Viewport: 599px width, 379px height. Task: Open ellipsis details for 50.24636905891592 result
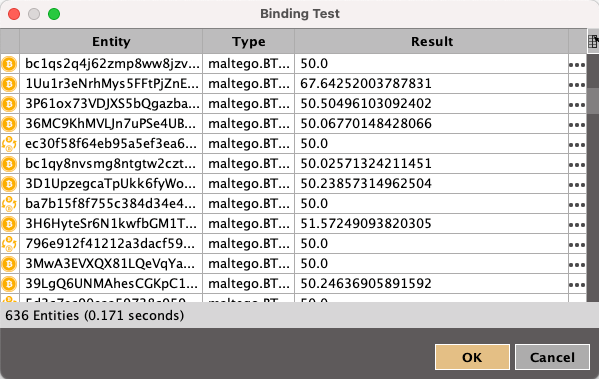(577, 285)
